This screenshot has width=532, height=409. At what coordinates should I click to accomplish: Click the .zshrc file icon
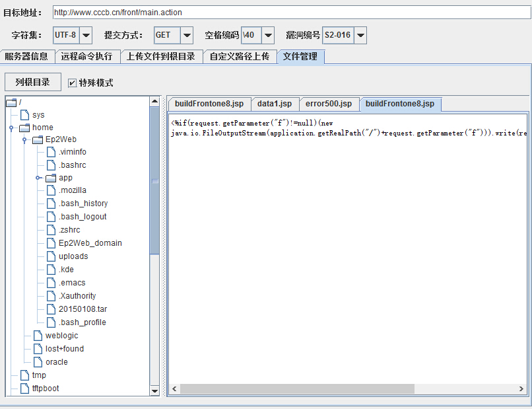[x=51, y=230]
